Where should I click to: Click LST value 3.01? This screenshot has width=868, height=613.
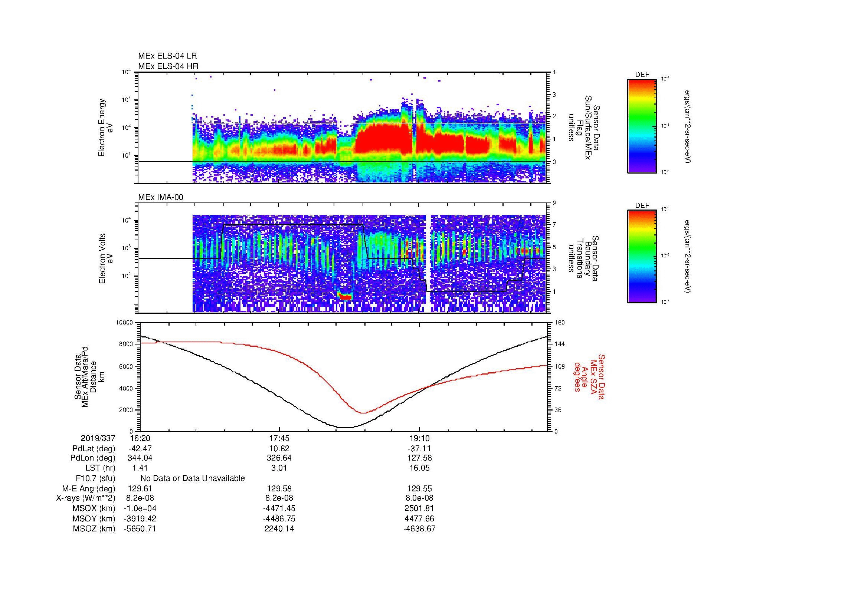coord(279,468)
